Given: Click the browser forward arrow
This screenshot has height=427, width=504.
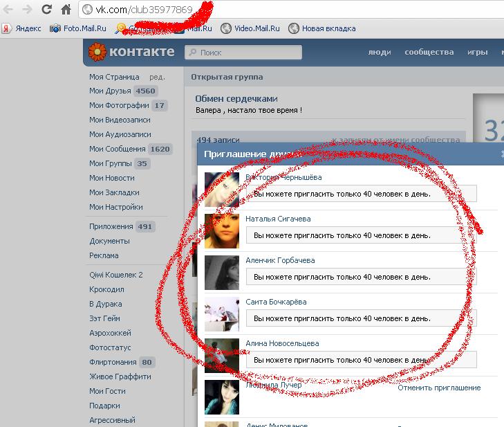Looking at the screenshot, I should click(x=28, y=9).
